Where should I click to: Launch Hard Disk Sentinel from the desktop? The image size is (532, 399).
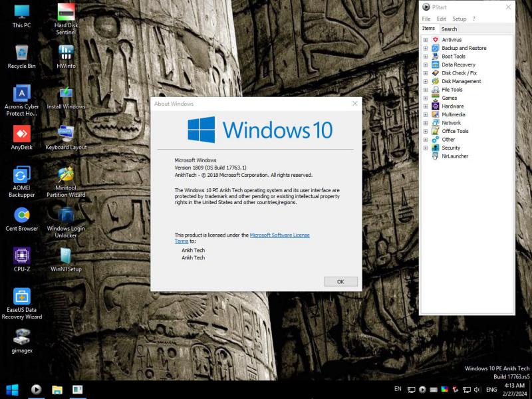pos(66,19)
